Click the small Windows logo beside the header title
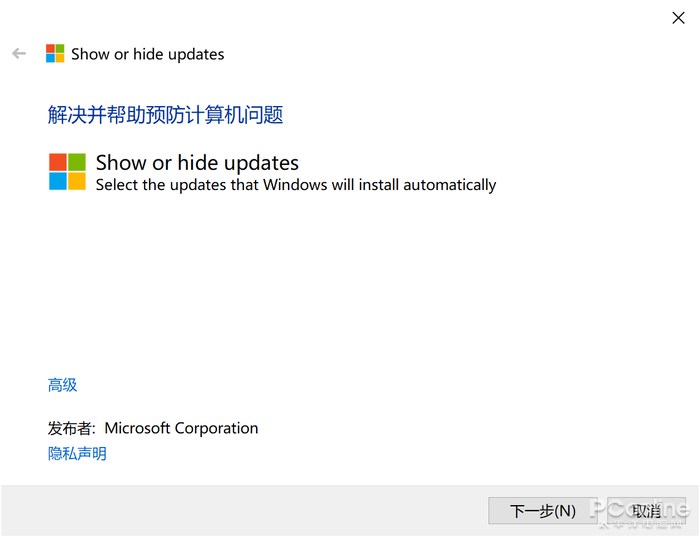The width and height of the screenshot is (700, 537). 55,54
